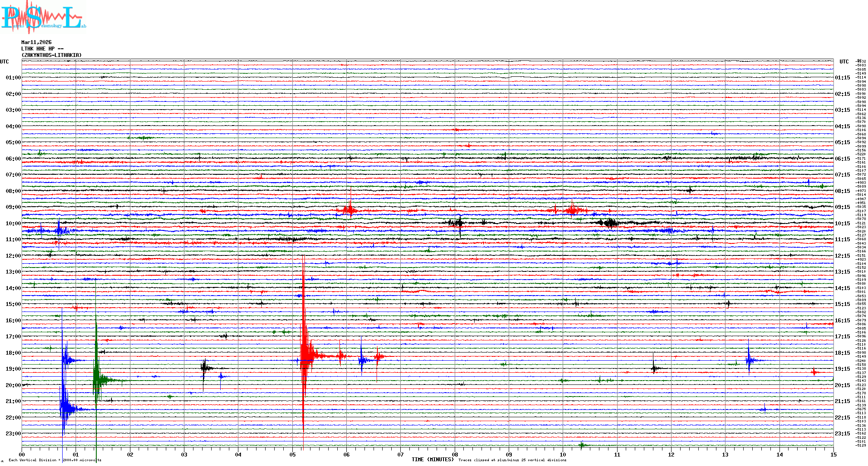The width and height of the screenshot is (868, 466).
Task: Click the right UTC axis label
Action: pos(844,62)
